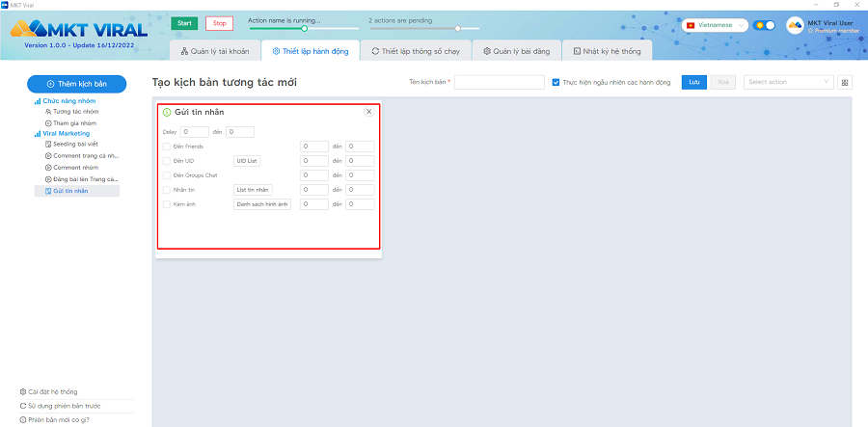The height and width of the screenshot is (427, 868).
Task: Click the green info icon on Gửi tin nhắn
Action: pos(167,113)
